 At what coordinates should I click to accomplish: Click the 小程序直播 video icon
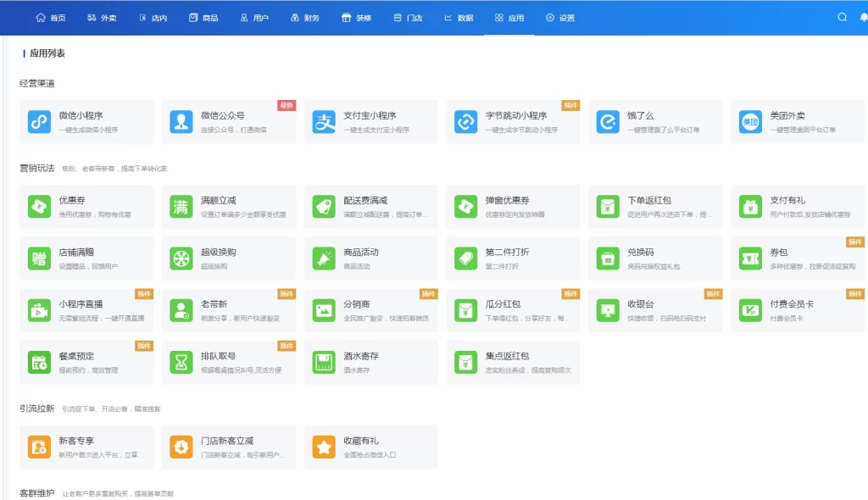[x=39, y=310]
